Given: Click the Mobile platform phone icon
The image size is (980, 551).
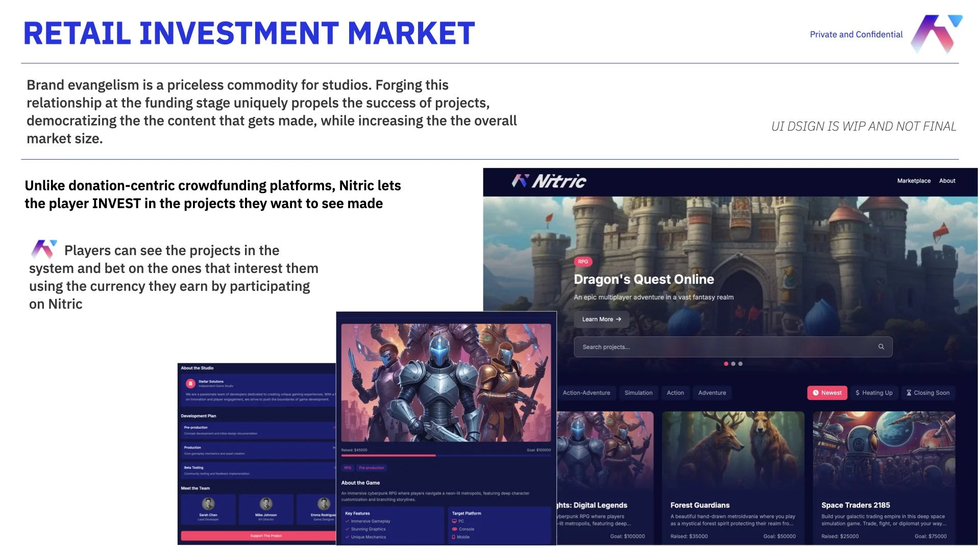Looking at the screenshot, I should [x=454, y=537].
